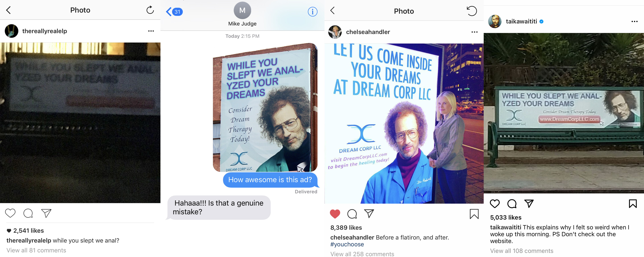Image resolution: width=644 pixels, height=257 pixels.
Task: Open three-dot menu on thereallyrealelp post
Action: click(x=151, y=31)
